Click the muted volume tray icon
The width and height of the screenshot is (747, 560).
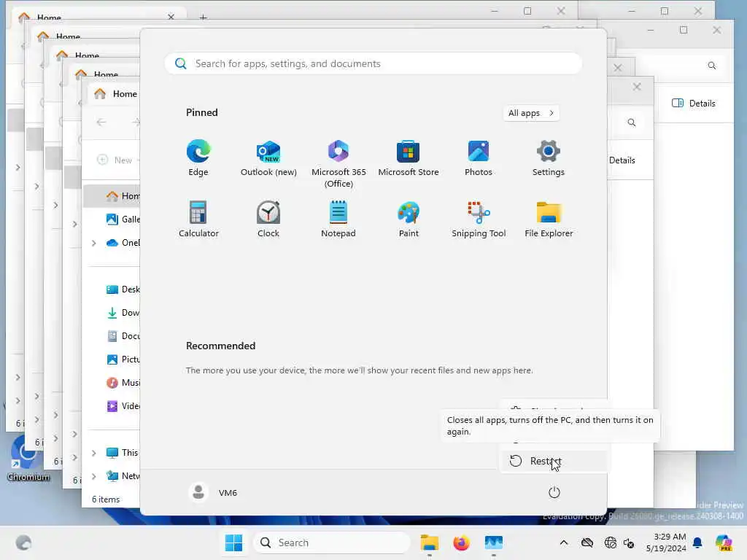point(629,542)
